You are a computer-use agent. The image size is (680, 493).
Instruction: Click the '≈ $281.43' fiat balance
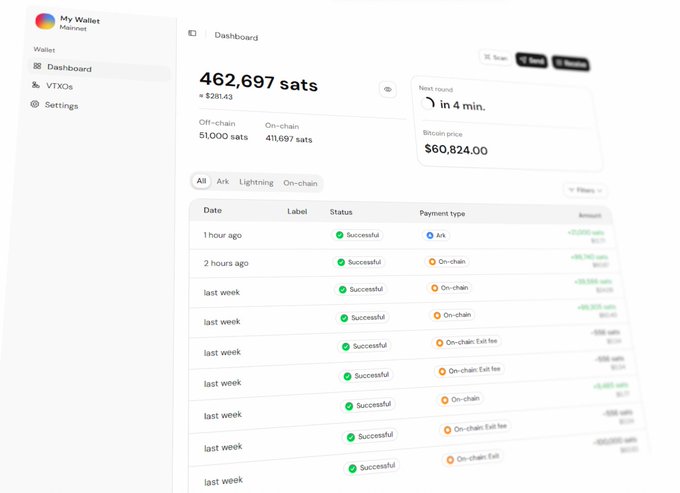pos(216,96)
